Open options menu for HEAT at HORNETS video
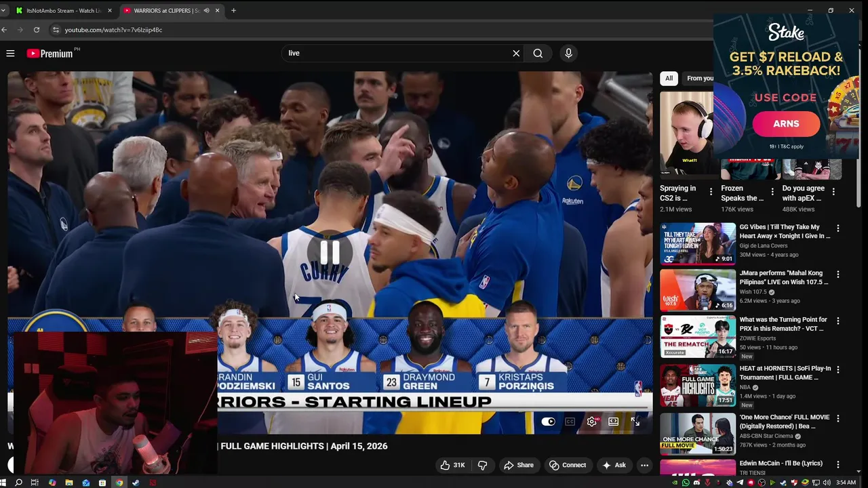Screen dimensions: 868x488 pos(838,369)
